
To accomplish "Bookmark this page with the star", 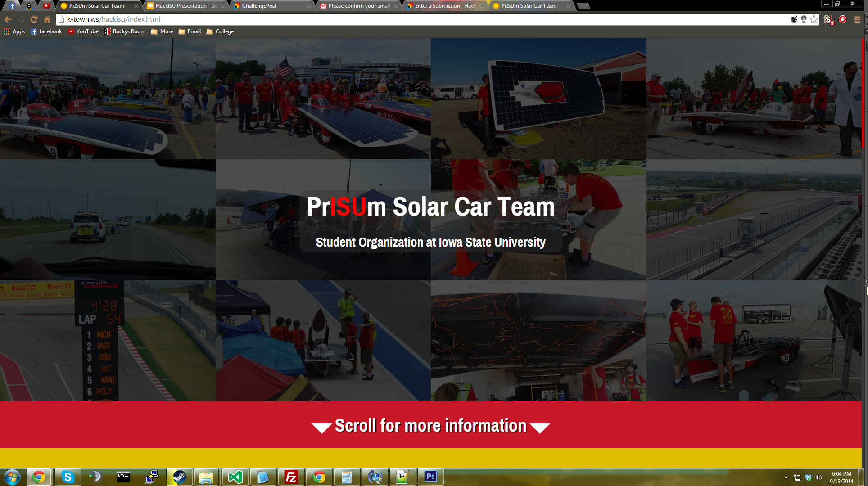I will point(814,19).
